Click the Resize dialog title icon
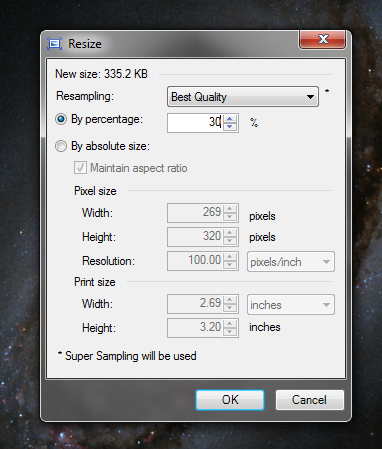 [54, 44]
